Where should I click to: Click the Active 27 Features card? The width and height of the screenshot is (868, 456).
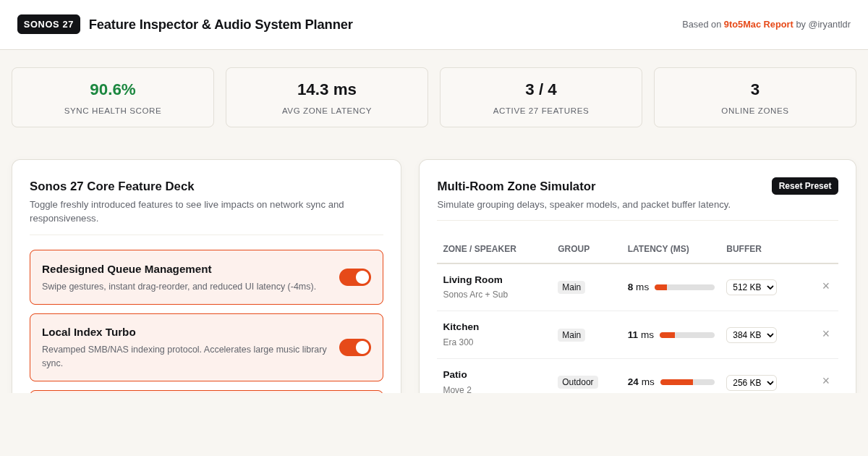tap(541, 98)
